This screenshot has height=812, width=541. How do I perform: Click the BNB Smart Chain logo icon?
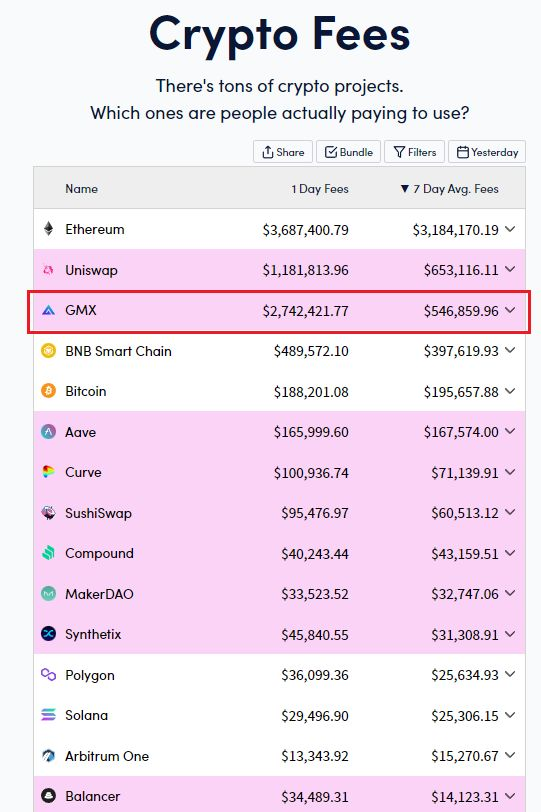coord(48,351)
